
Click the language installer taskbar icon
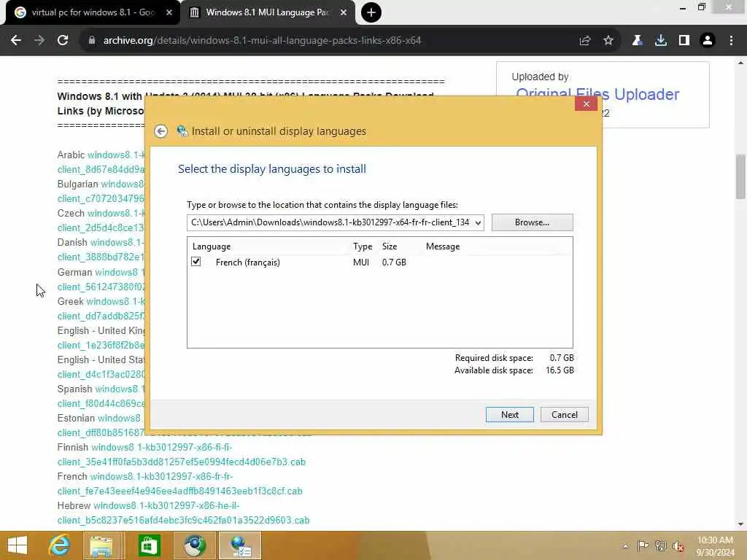coord(240,545)
